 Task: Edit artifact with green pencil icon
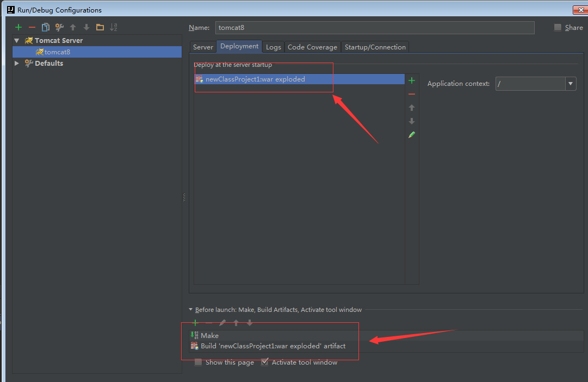412,134
